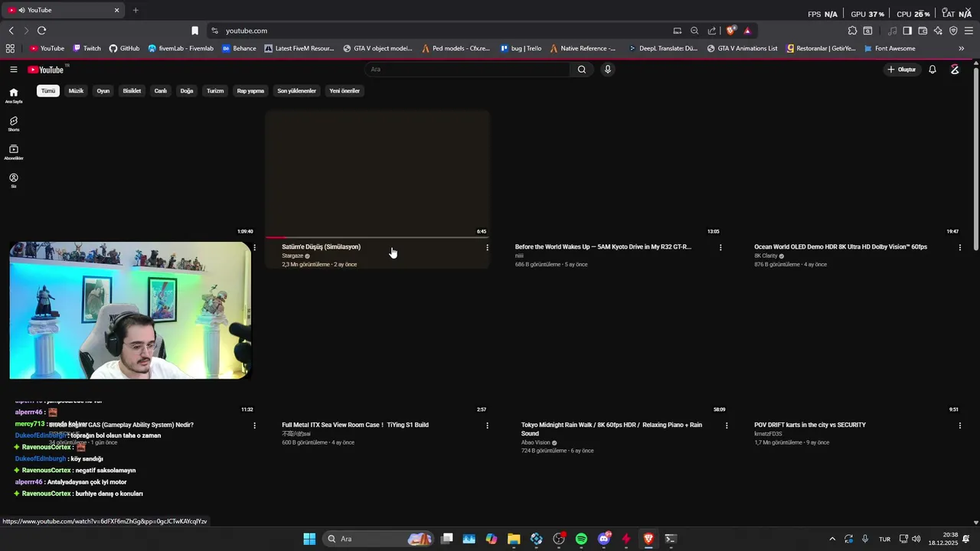This screenshot has width=980, height=551.
Task: Open the Brave Shields lion icon
Action: click(730, 31)
